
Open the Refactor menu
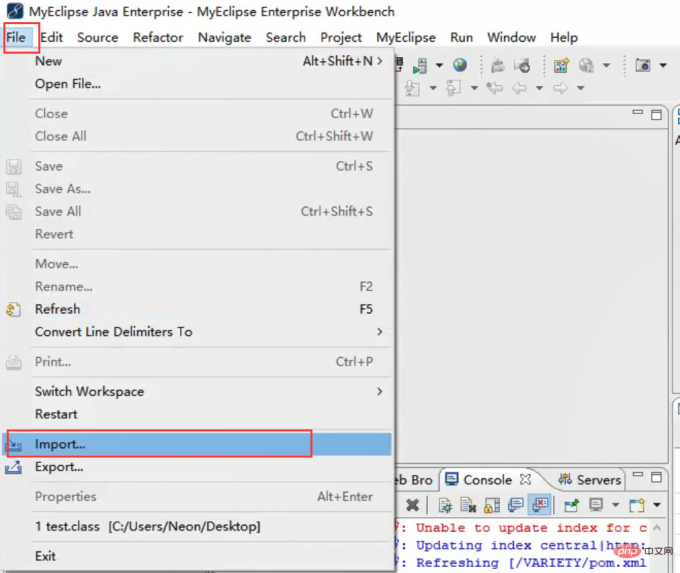click(x=158, y=38)
